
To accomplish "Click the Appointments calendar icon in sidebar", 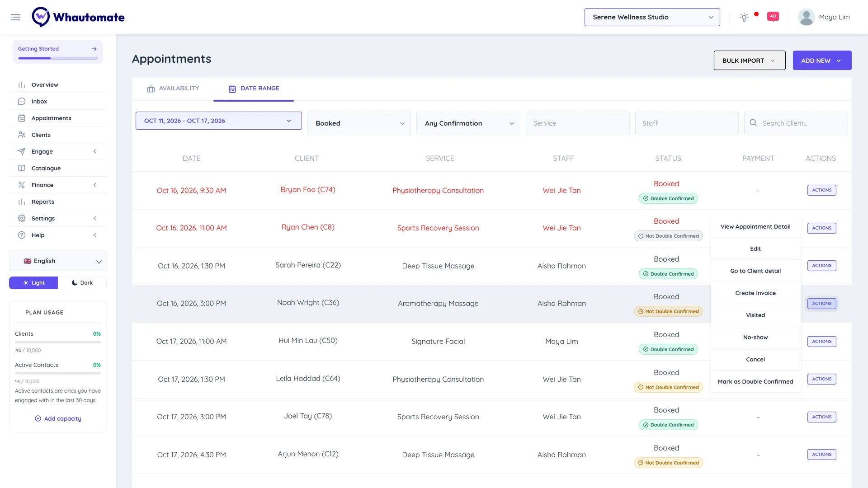I will [x=22, y=118].
